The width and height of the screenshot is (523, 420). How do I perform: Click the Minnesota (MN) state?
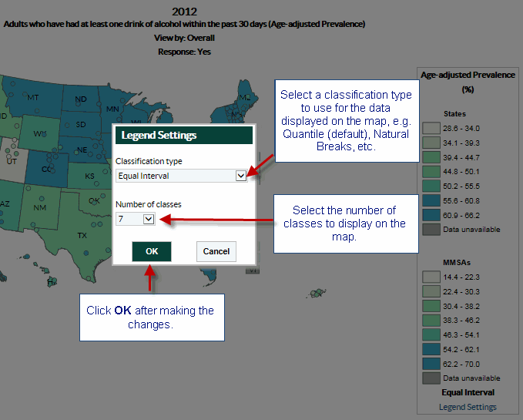[112, 109]
